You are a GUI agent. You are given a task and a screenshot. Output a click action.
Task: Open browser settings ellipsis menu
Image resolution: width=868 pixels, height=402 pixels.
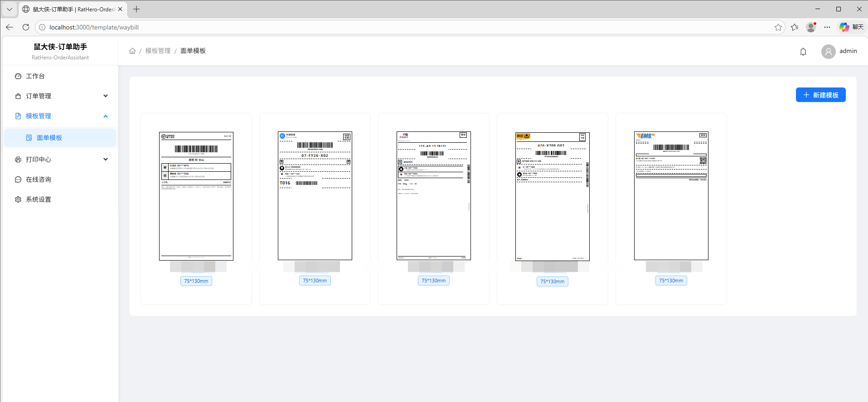pos(827,27)
